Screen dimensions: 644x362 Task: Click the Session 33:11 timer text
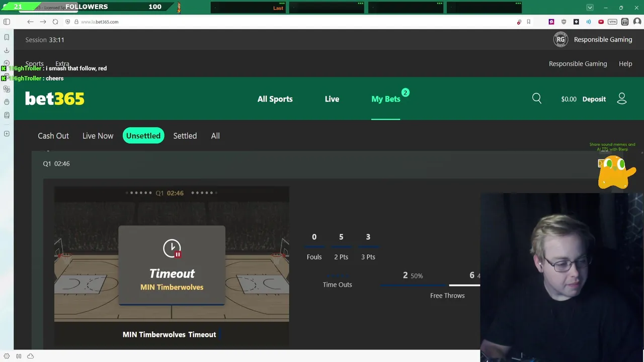coord(45,40)
